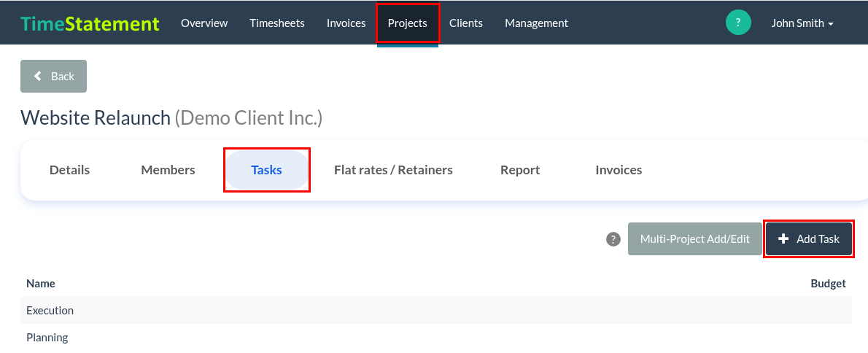Switch to the Details tab

coord(70,170)
